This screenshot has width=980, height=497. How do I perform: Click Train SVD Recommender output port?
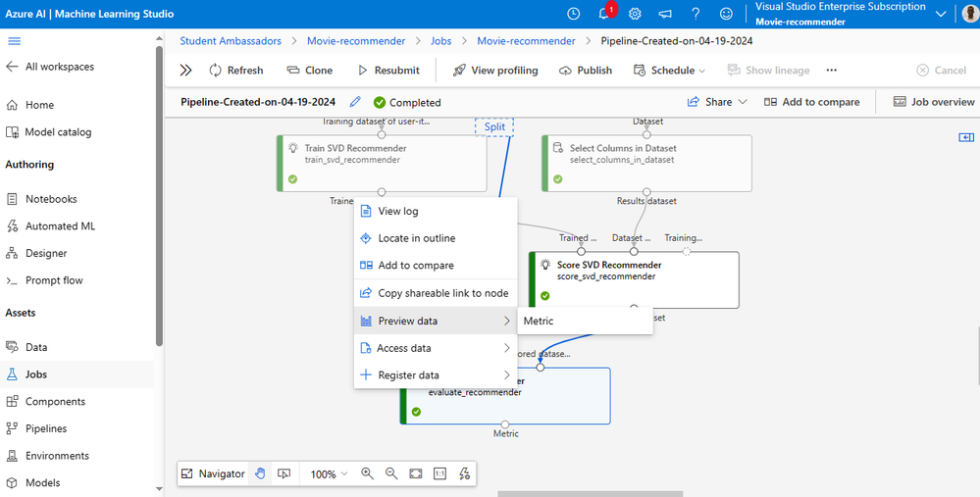tap(382, 192)
